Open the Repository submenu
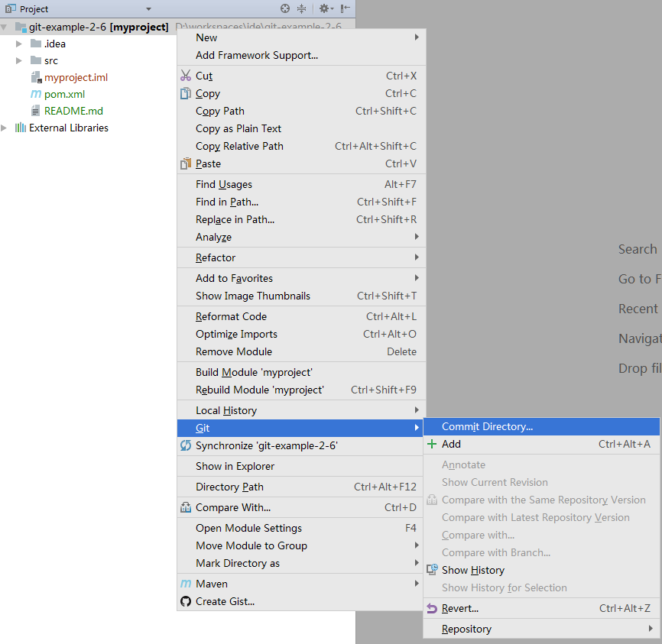Screen dimensions: 662x644 point(541,629)
